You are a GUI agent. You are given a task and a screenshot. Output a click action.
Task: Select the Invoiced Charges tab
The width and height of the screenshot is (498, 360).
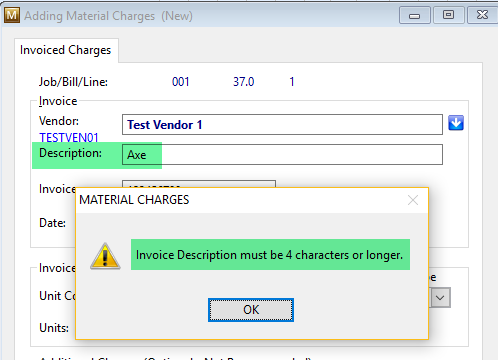66,50
